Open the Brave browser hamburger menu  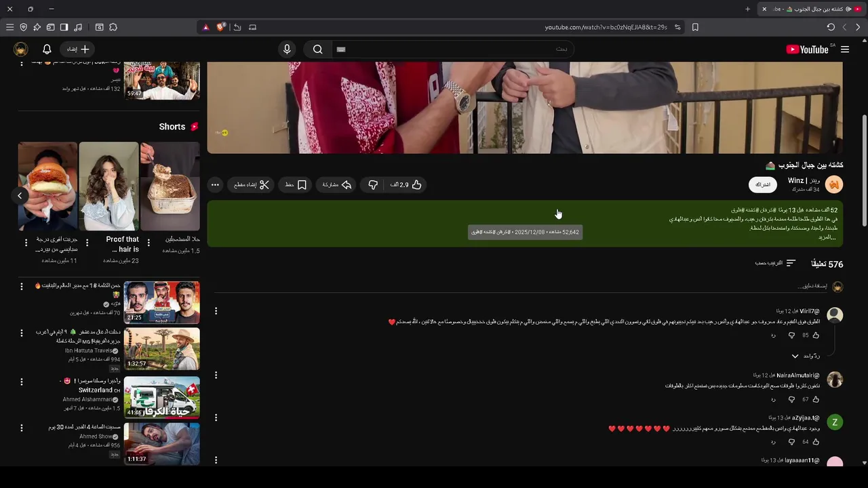pos(9,27)
